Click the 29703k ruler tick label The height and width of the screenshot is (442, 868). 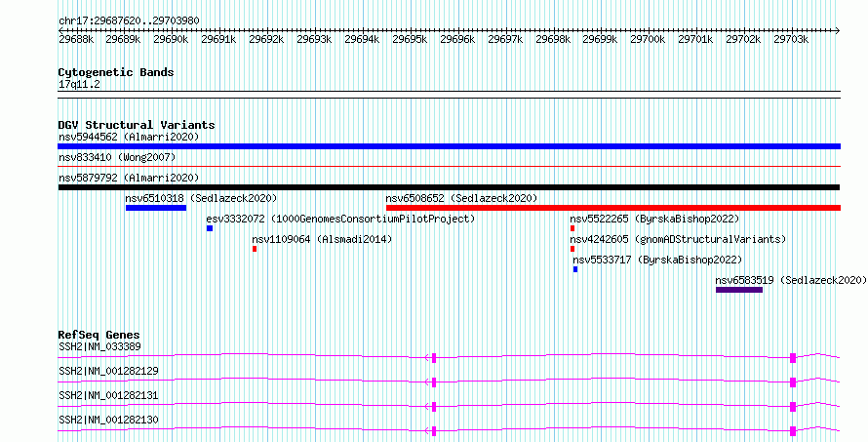pyautogui.click(x=791, y=39)
